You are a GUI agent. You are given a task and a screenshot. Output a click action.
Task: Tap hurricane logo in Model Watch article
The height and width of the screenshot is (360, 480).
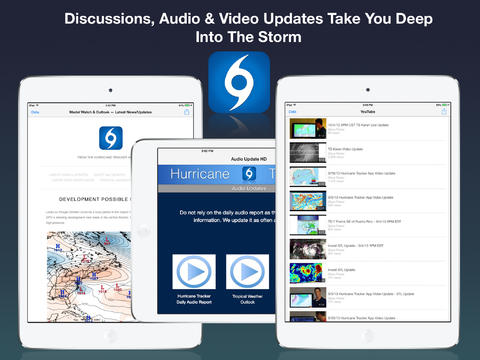111,138
